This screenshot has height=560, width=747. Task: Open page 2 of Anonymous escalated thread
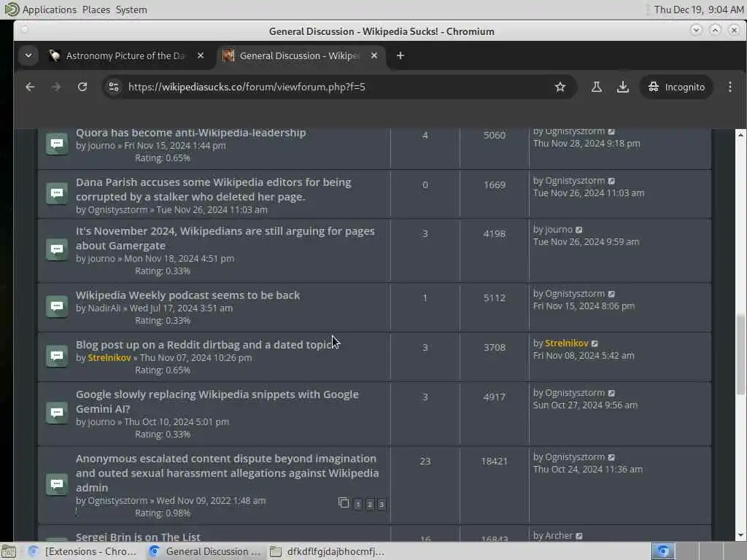[370, 505]
